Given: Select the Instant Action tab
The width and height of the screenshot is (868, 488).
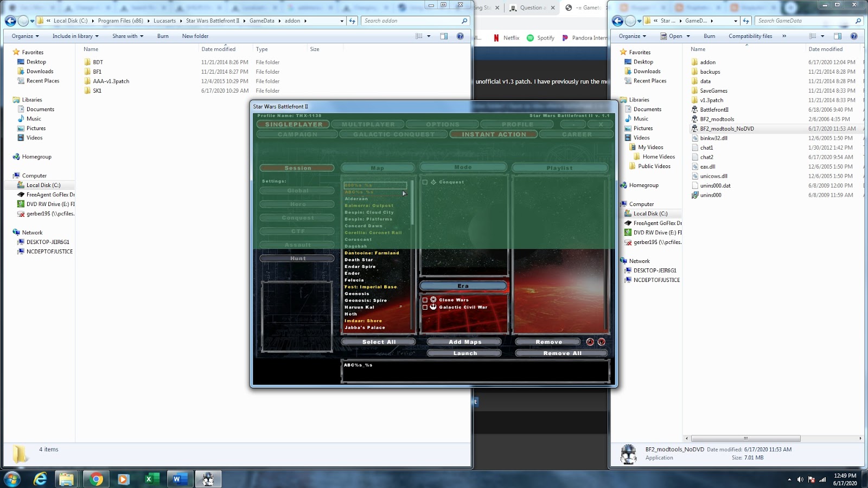Looking at the screenshot, I should (x=494, y=134).
